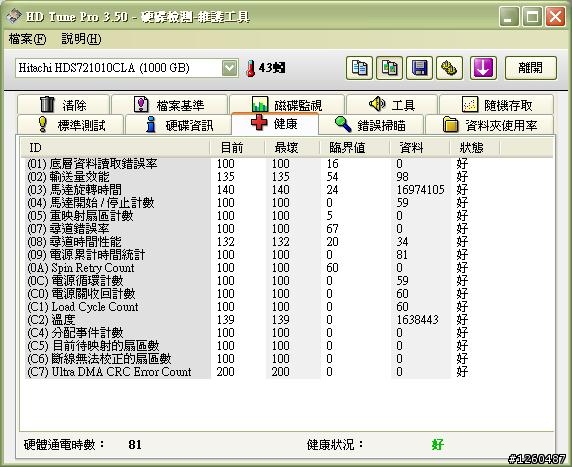Click the copy text to clipboard icon

tap(359, 68)
